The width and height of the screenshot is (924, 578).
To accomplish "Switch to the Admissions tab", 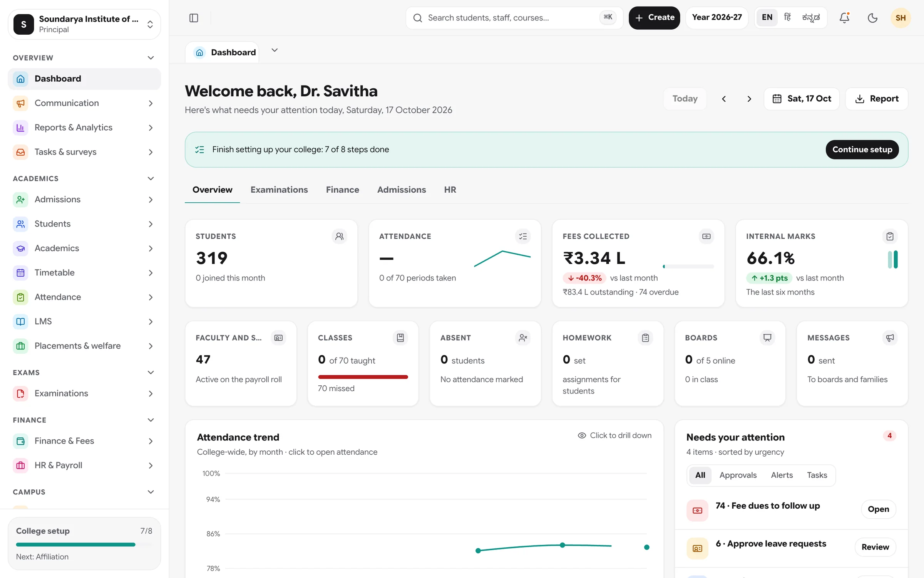I will [402, 190].
